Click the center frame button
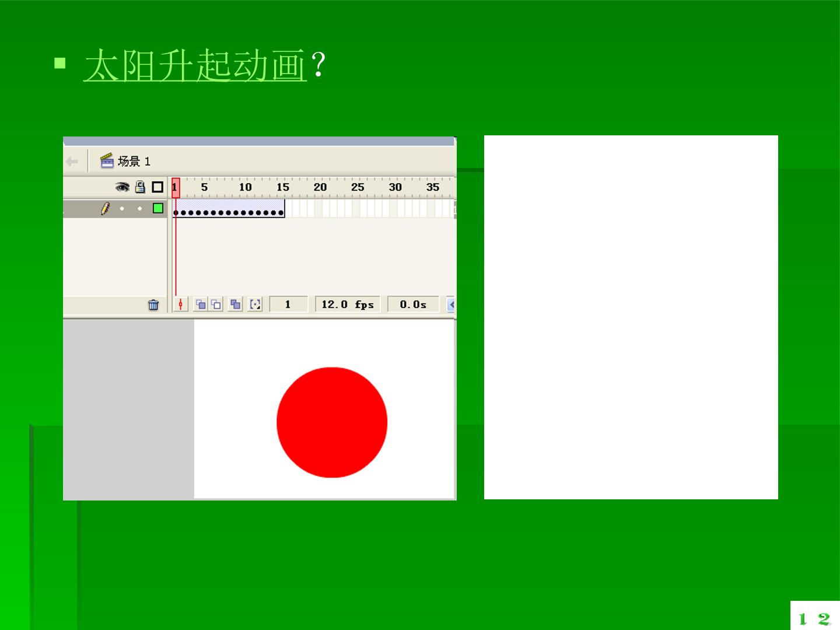This screenshot has width=840, height=630. pos(181,304)
